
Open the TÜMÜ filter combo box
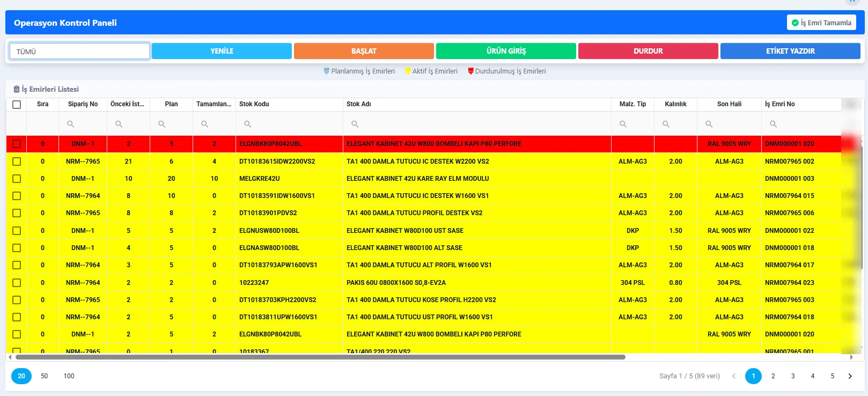pyautogui.click(x=79, y=51)
